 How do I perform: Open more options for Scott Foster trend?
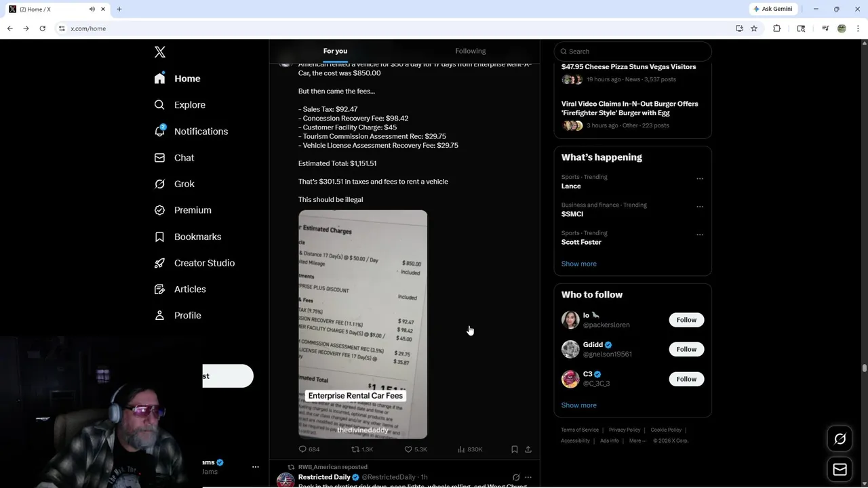click(700, 235)
